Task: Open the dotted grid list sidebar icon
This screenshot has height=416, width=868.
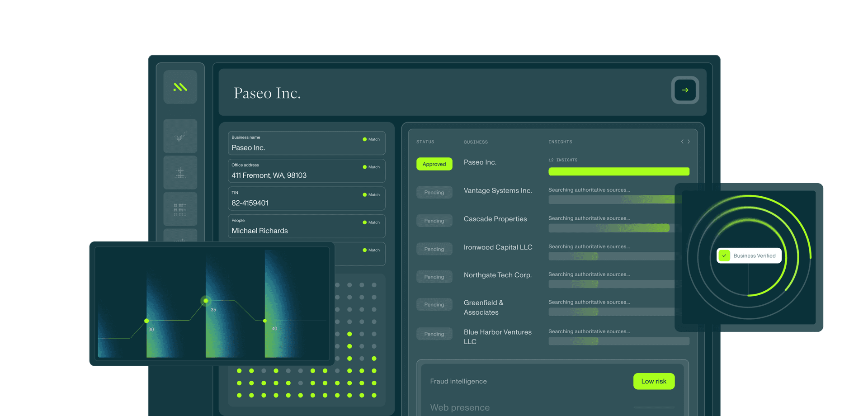Action: [x=180, y=209]
